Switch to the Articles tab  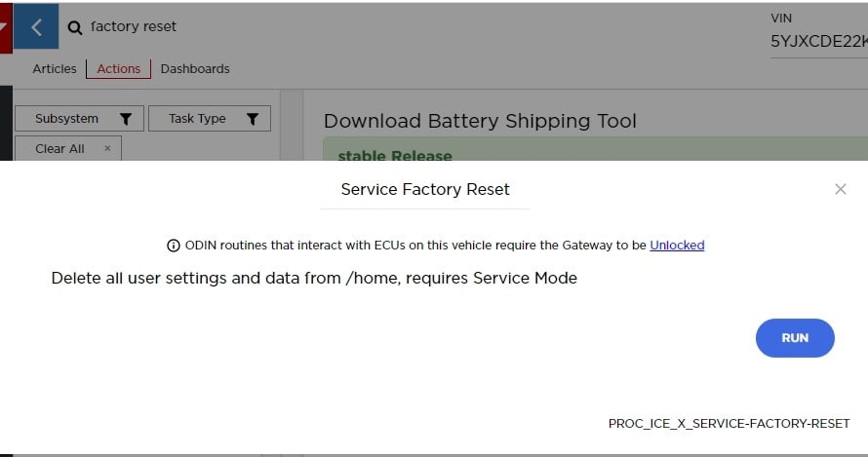(55, 69)
